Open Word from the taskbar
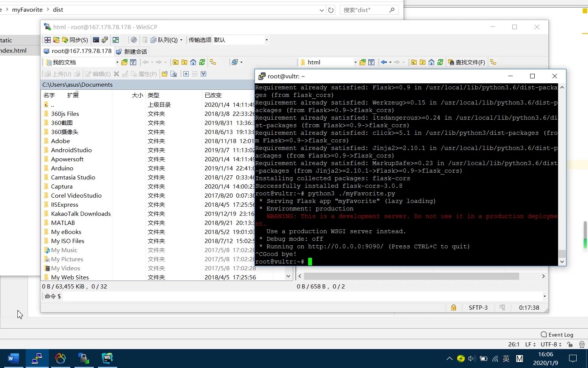588x368 pixels. 13,358
